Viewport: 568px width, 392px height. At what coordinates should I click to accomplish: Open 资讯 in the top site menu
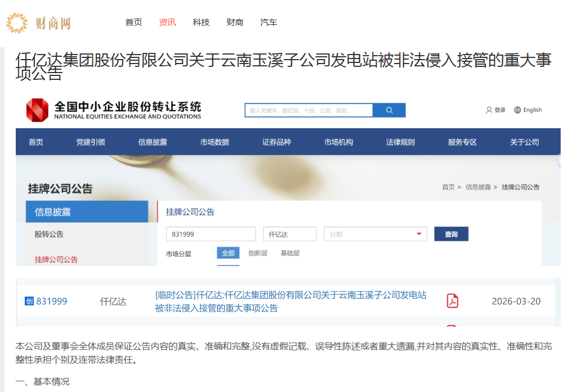(167, 22)
